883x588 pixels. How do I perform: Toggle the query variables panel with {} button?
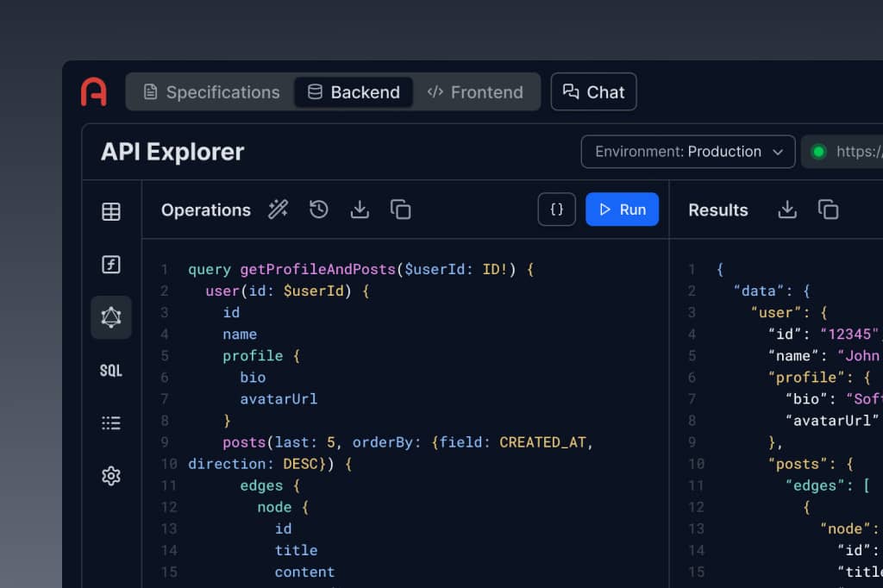click(x=556, y=209)
